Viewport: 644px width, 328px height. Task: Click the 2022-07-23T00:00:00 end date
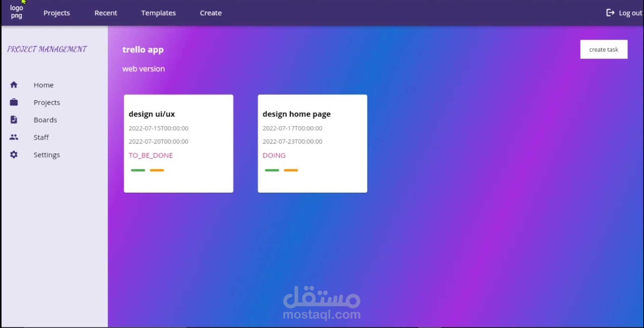[292, 142]
